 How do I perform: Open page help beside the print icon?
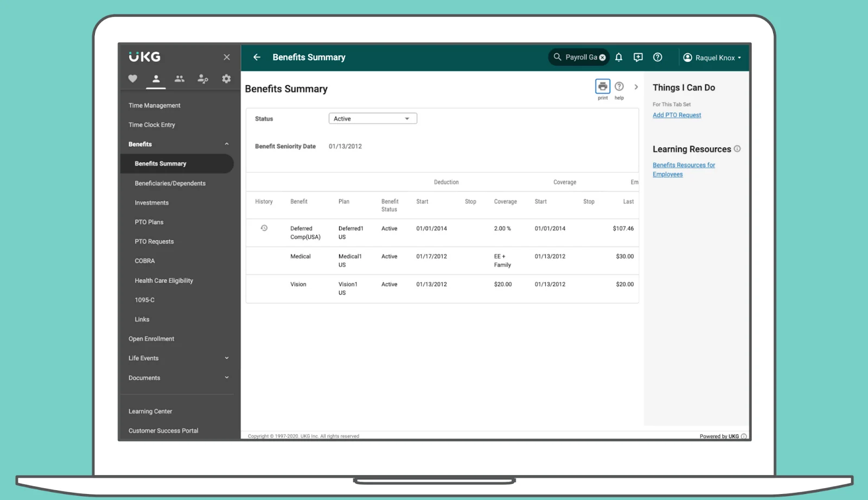coord(619,87)
